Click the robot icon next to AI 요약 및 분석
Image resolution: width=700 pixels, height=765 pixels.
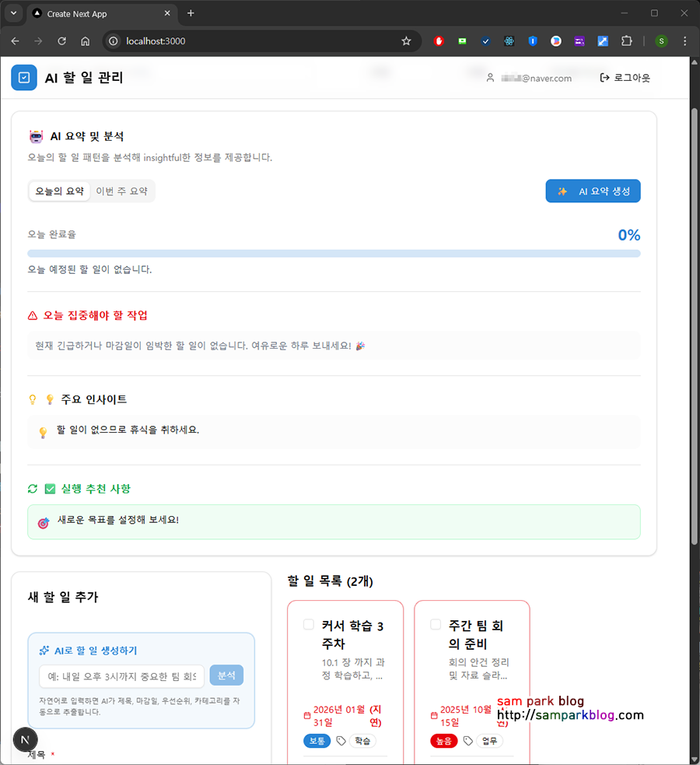point(36,137)
